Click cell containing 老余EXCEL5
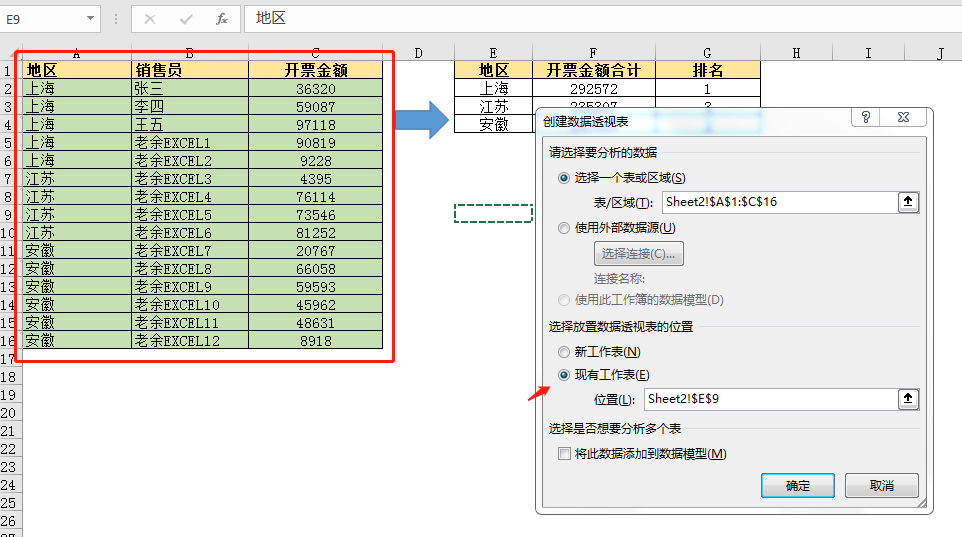Image resolution: width=962 pixels, height=537 pixels. (190, 214)
